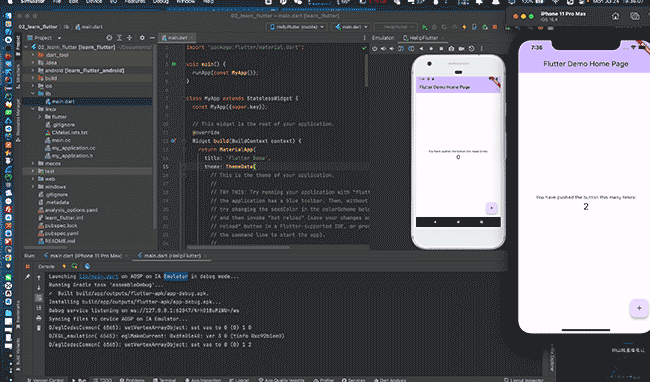Take an emulator screenshot with camera icon

(451, 48)
